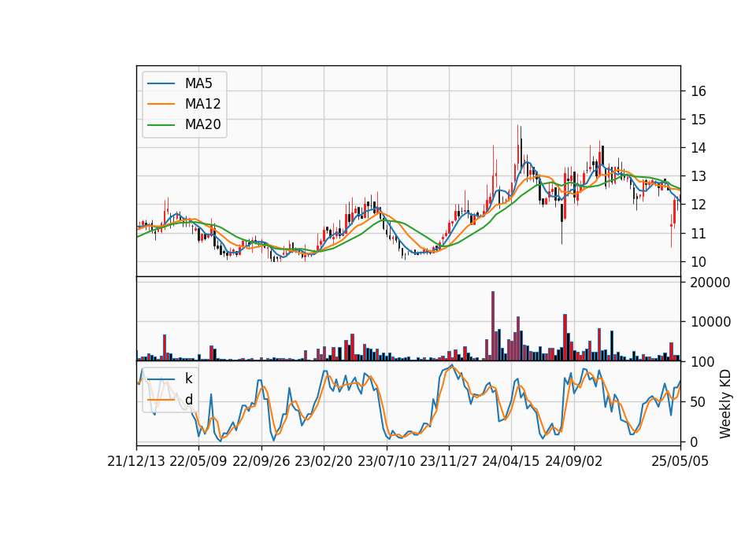
Task: Click the blue MA5 legend line sample
Action: tap(161, 83)
